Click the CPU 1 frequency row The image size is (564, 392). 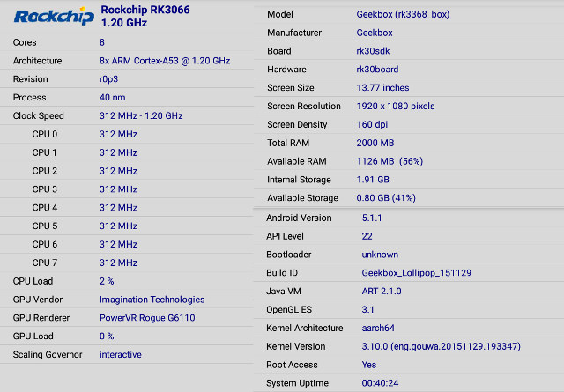[x=127, y=152]
